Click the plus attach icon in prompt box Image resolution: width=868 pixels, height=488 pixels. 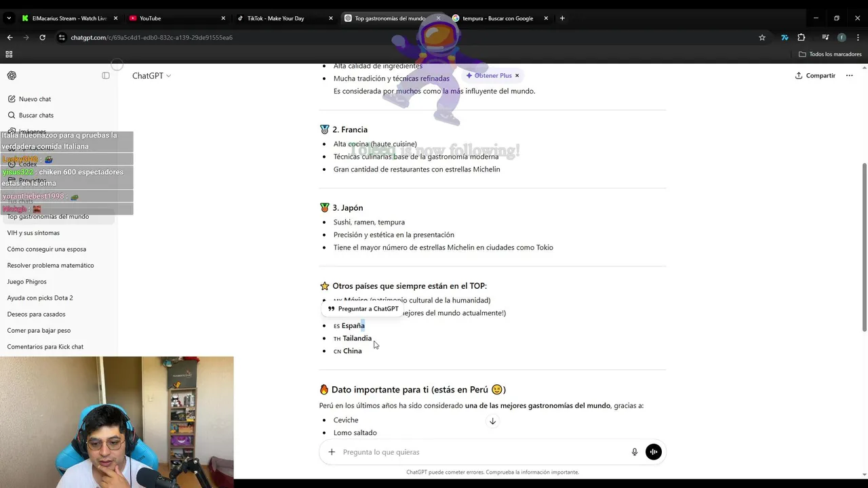click(x=332, y=452)
